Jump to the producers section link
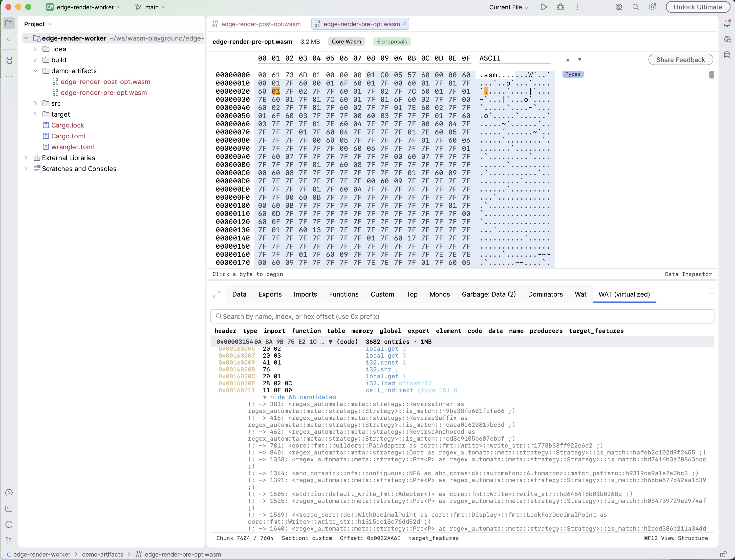This screenshot has width=735, height=560. tap(546, 331)
